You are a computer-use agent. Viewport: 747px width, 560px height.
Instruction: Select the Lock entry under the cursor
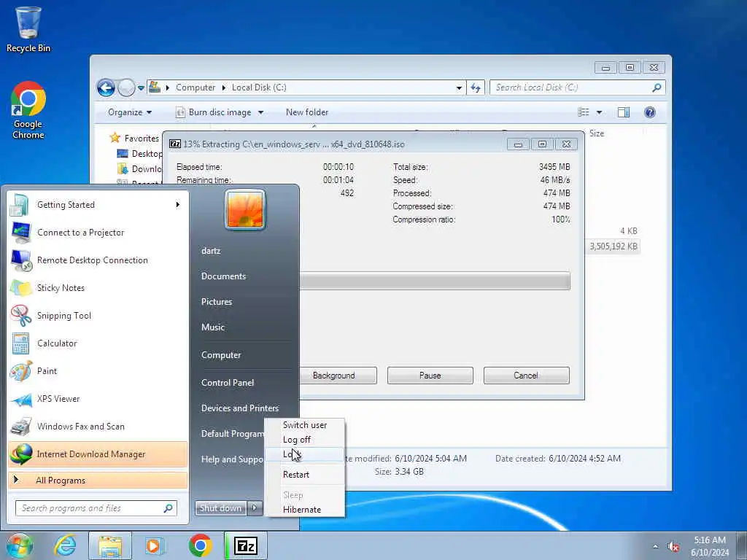305,454
